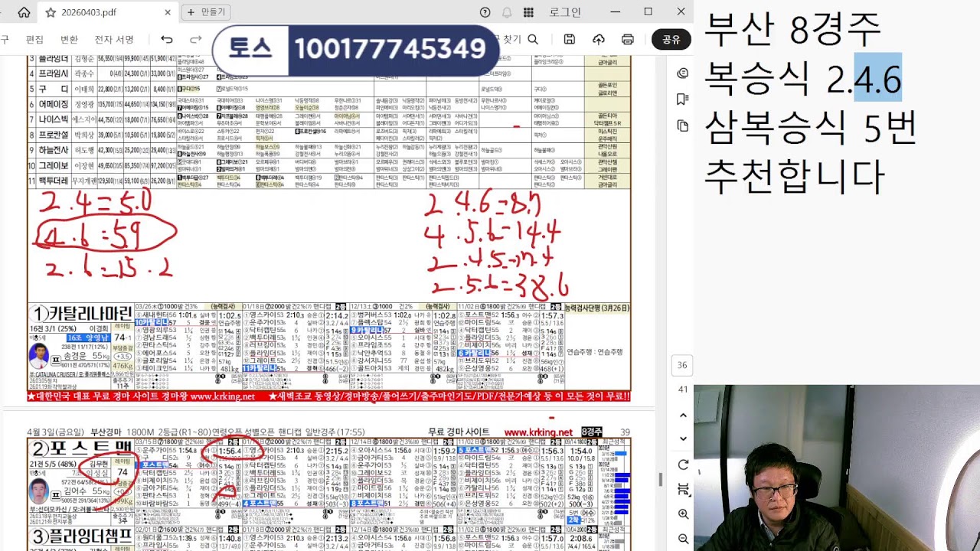Screen dimensions: 980x551
Task: Click the horse name 하늘전사 in the table
Action: [x=54, y=150]
